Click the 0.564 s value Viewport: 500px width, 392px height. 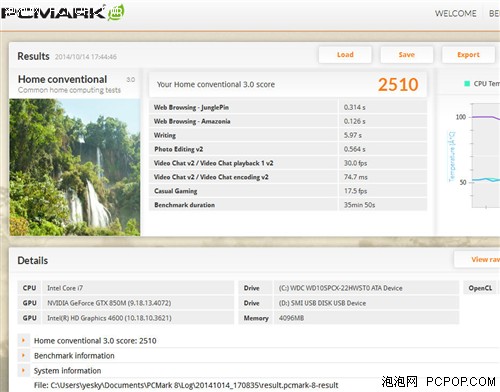[355, 149]
